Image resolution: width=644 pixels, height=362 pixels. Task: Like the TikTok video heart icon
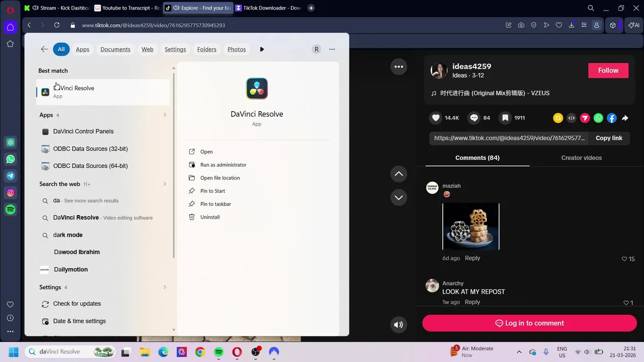pyautogui.click(x=436, y=118)
